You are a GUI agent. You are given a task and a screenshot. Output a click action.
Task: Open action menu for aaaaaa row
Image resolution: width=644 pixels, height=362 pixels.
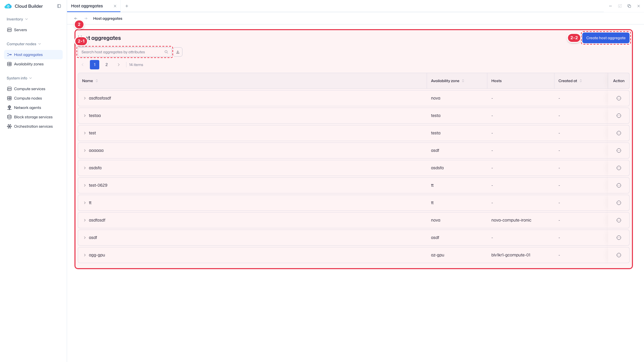coord(619,150)
